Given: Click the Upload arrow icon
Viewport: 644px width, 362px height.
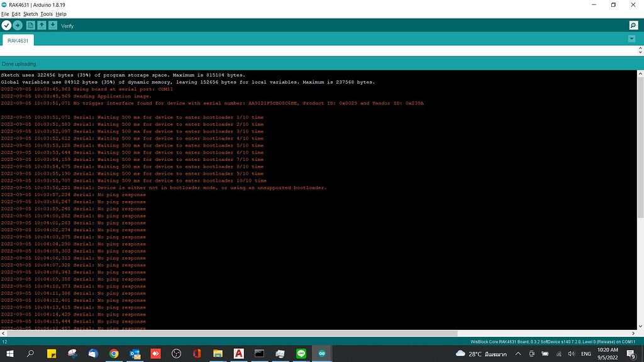Looking at the screenshot, I should coord(17,25).
